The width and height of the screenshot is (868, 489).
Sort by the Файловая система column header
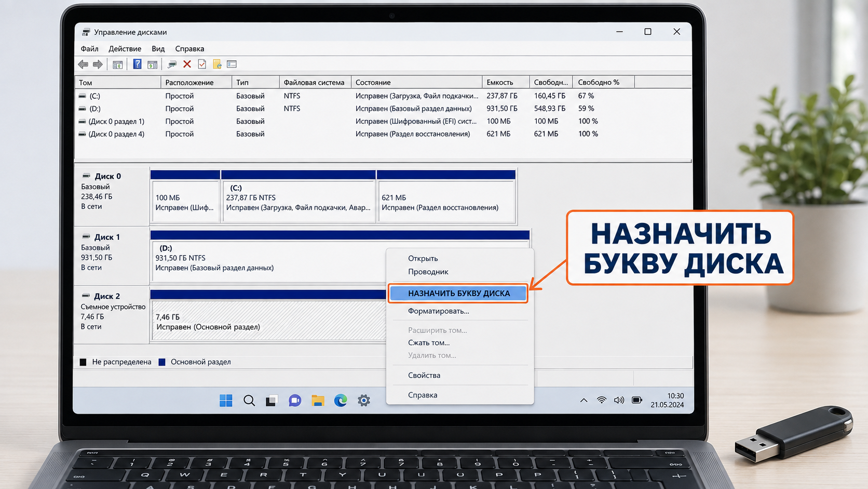pos(315,82)
